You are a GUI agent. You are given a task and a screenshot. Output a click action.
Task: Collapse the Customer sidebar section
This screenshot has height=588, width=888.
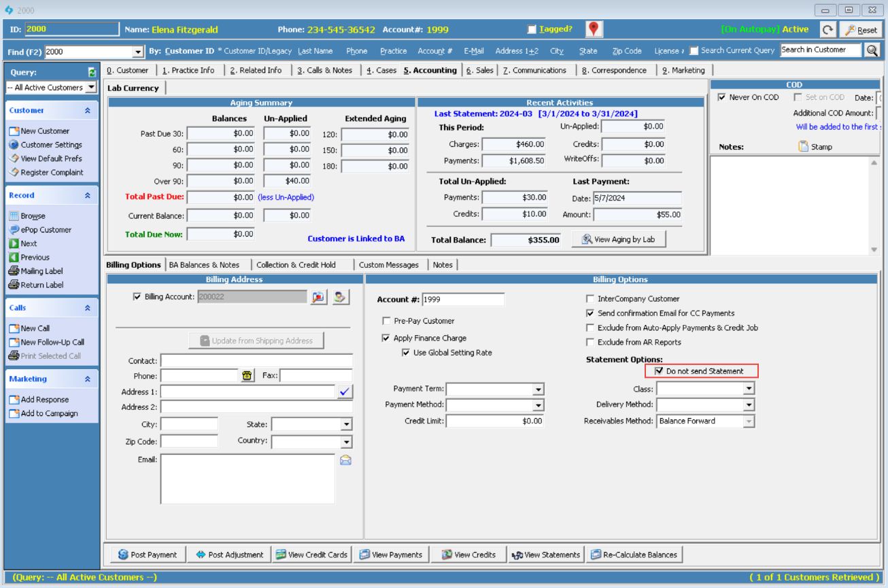[87, 110]
